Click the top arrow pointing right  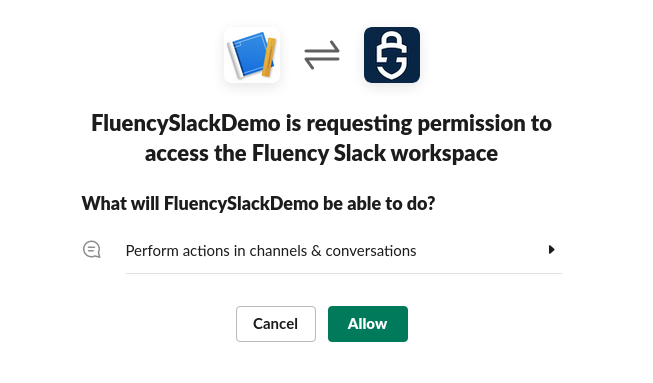(322, 48)
